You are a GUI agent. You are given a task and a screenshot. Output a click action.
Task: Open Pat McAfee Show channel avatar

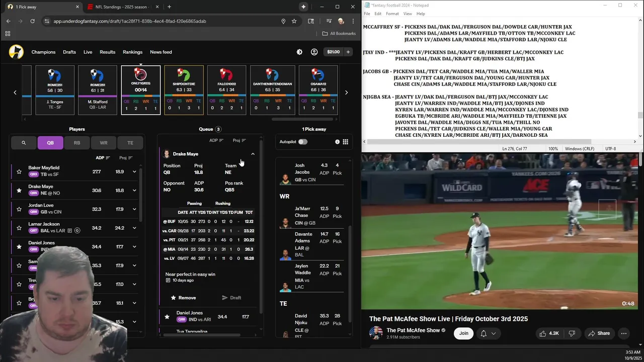click(376, 333)
